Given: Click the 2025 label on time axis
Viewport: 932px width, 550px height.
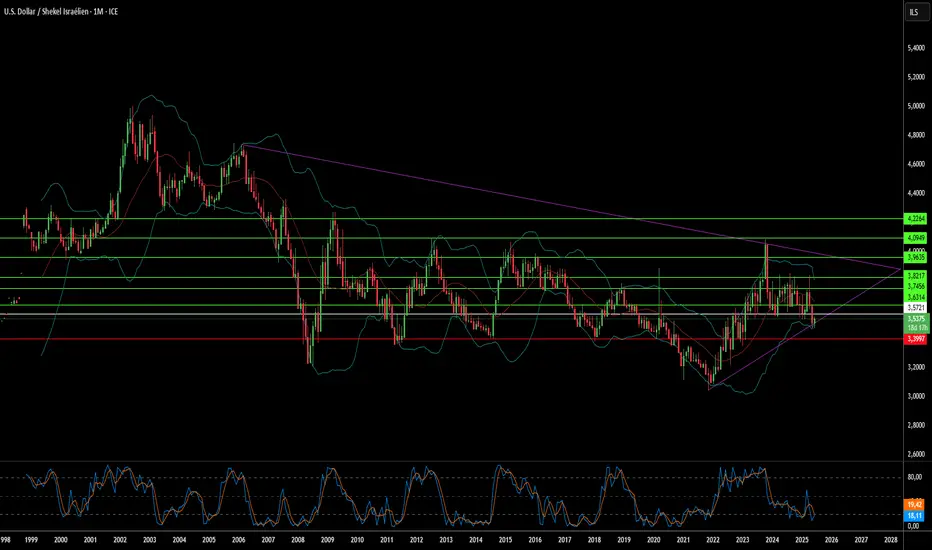Looking at the screenshot, I should [x=801, y=540].
